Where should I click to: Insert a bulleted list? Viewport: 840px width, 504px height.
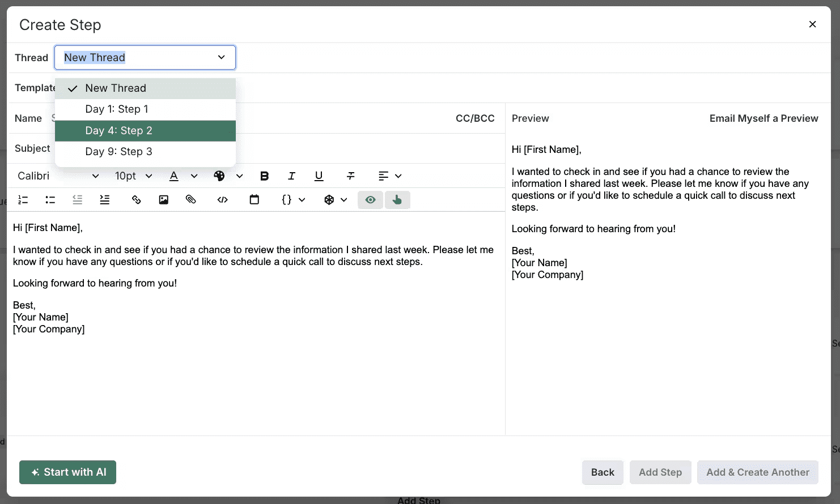50,199
